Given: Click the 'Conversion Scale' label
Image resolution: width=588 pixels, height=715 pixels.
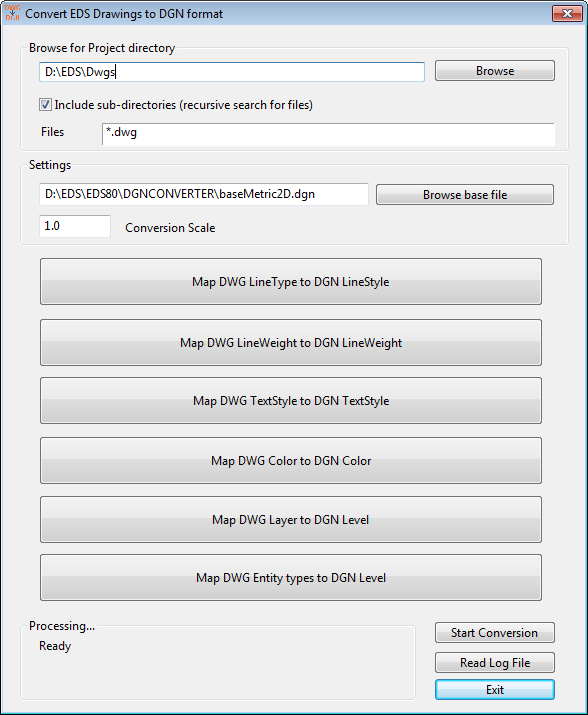Looking at the screenshot, I should click(170, 228).
